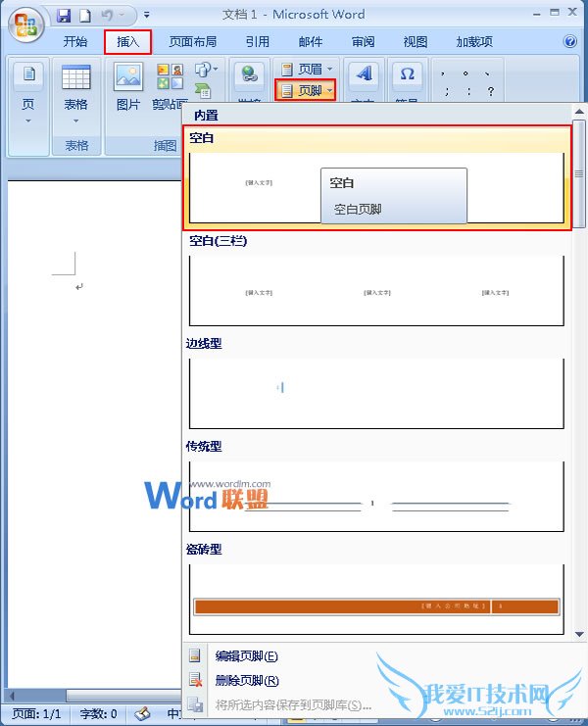The height and width of the screenshot is (726, 588).
Task: Click scroll up arrow of footer gallery
Action: tap(579, 112)
